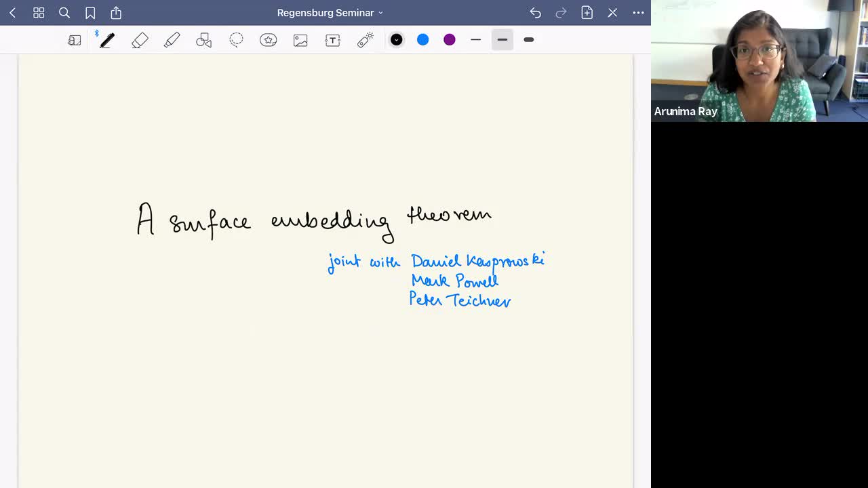
Task: Activate the laser pointer tool
Action: pos(365,40)
